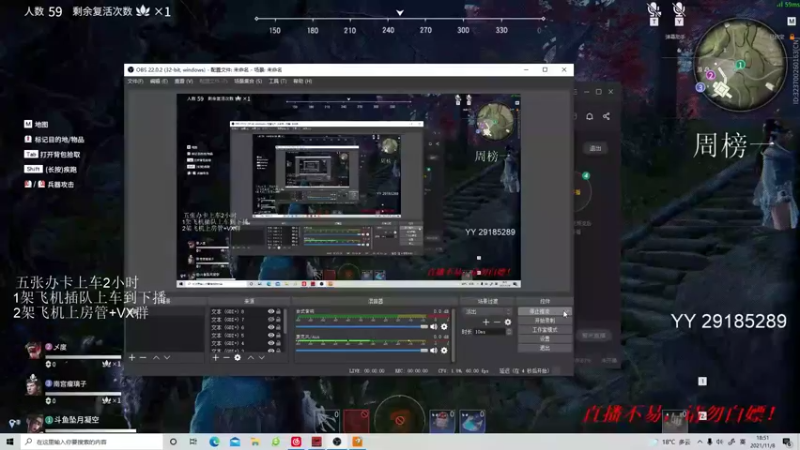Click the share icon in the window behind OBS

click(606, 116)
